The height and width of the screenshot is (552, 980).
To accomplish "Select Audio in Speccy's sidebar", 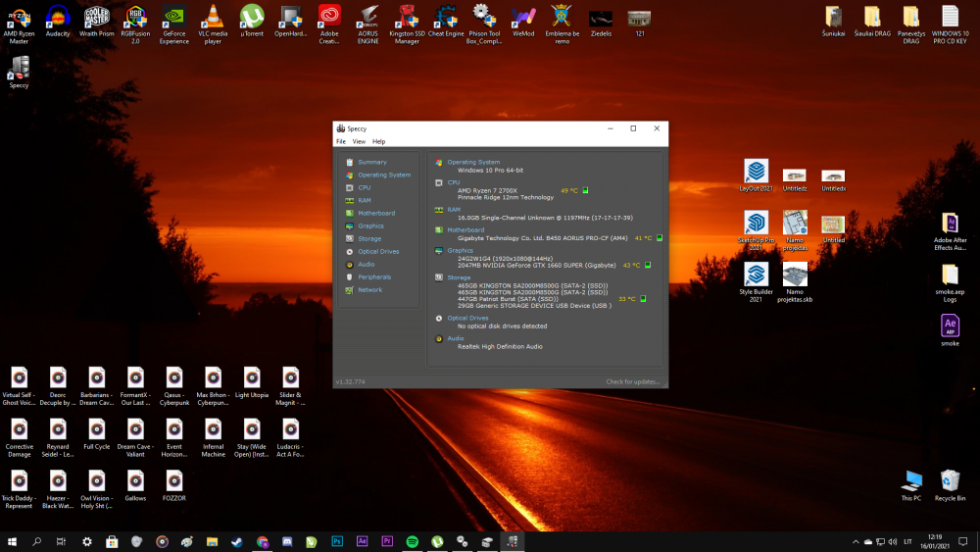I will [367, 265].
